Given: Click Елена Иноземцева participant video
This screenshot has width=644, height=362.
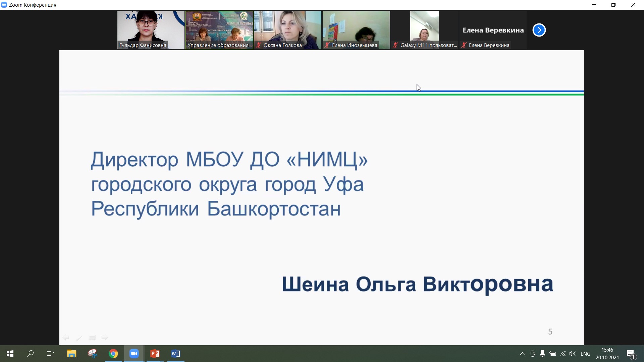Looking at the screenshot, I should tap(356, 30).
